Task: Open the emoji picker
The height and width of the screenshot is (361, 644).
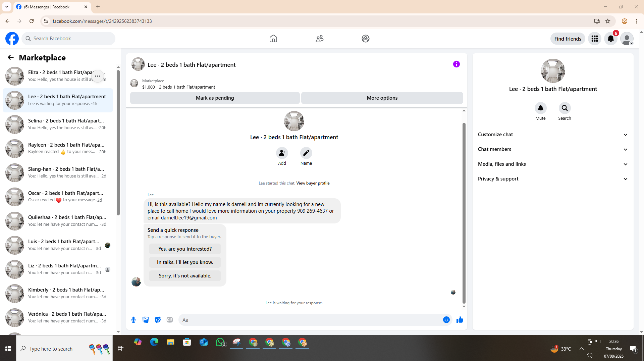Action: pyautogui.click(x=446, y=320)
